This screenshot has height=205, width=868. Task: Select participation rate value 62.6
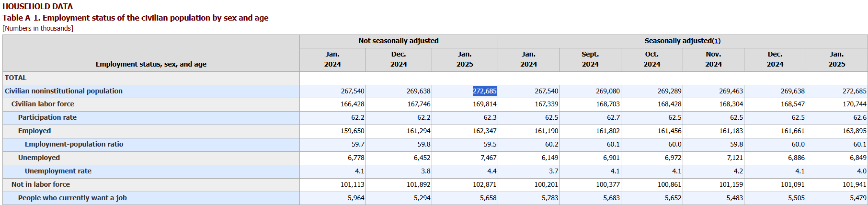coord(860,117)
